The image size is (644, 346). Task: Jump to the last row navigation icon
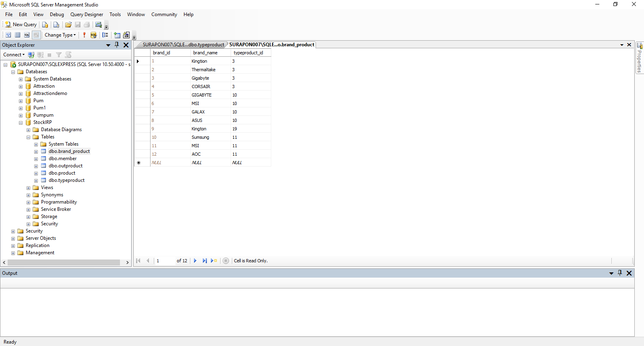pyautogui.click(x=204, y=261)
